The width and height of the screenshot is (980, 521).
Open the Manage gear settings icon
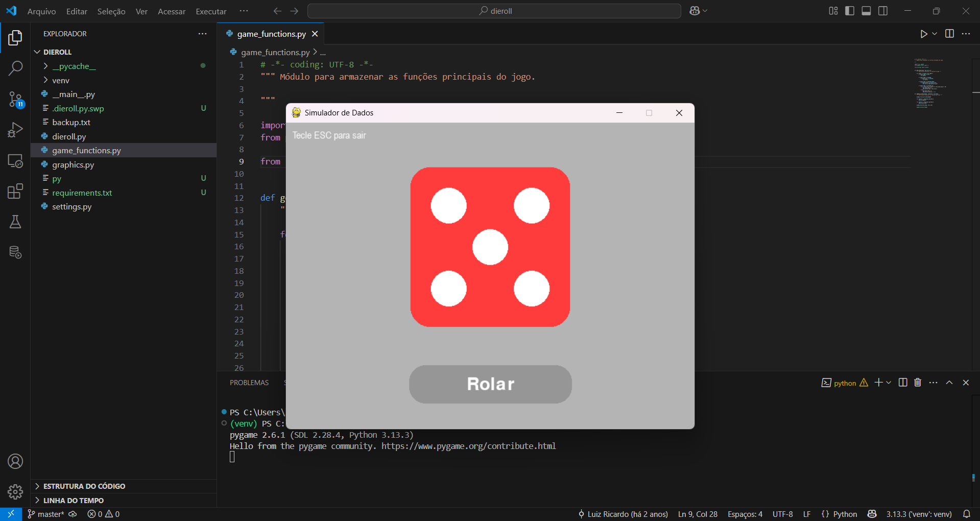tap(15, 491)
